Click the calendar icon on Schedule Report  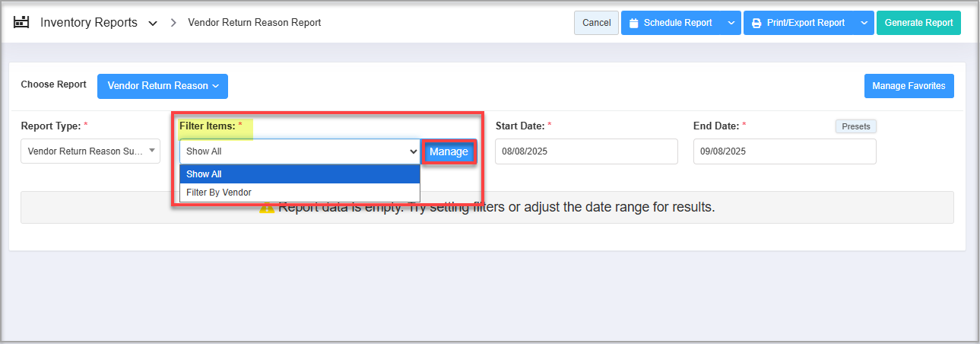pyautogui.click(x=634, y=23)
